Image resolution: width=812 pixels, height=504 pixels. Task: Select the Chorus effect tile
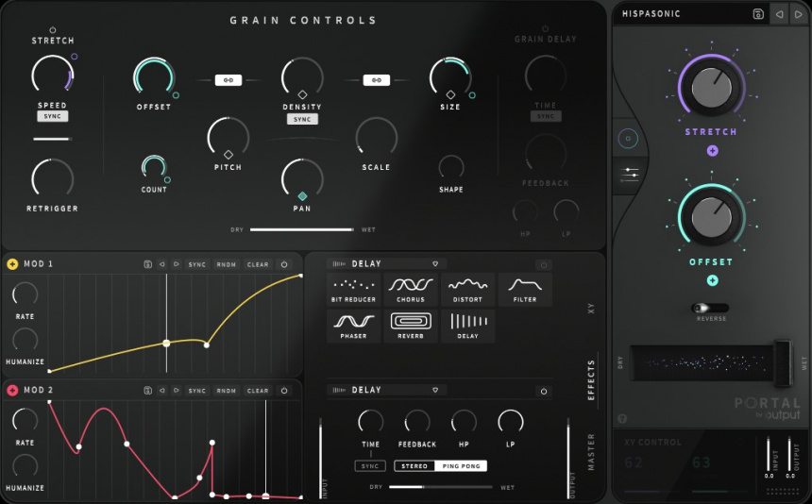[x=411, y=290]
